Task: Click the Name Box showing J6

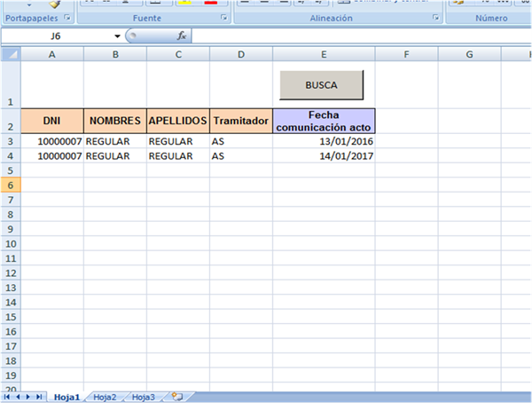Action: (x=56, y=36)
